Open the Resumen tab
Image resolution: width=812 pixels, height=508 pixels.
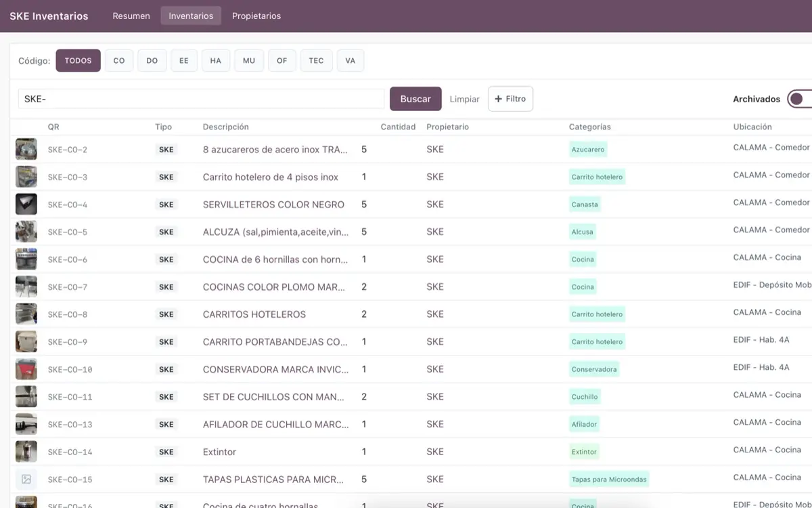click(x=131, y=16)
